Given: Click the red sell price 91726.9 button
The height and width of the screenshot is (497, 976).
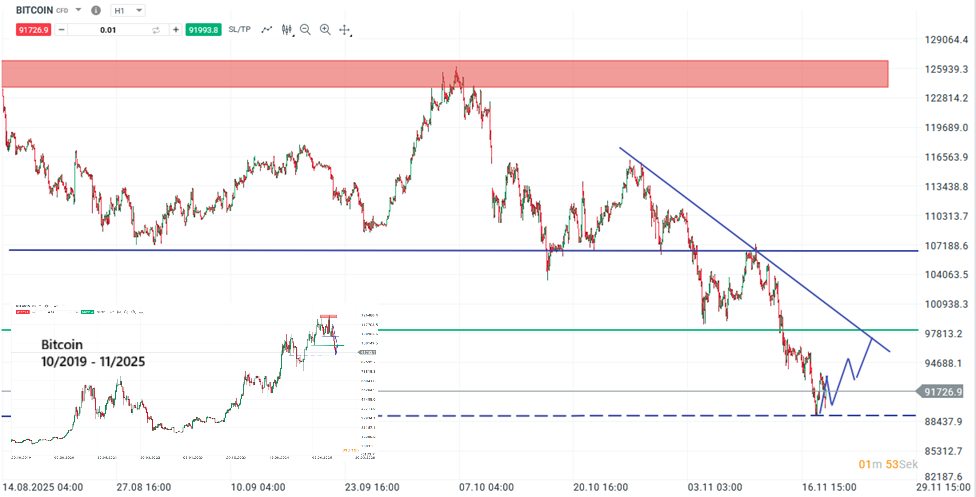Looking at the screenshot, I should [x=32, y=29].
